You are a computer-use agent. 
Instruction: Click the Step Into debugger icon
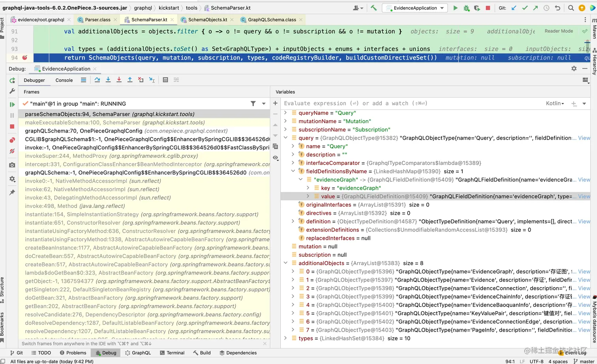pyautogui.click(x=108, y=80)
